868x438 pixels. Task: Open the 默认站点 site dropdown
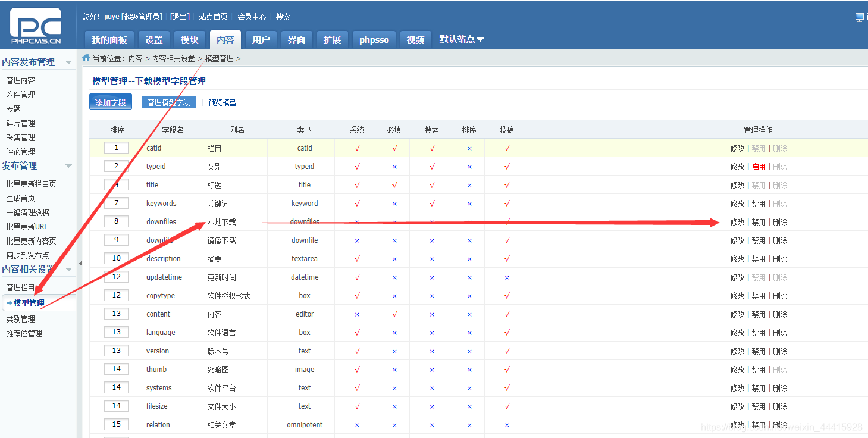click(462, 39)
